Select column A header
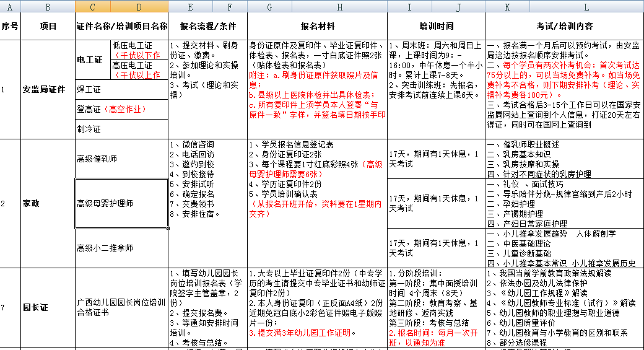This screenshot has width=644, height=350. tap(11, 6)
